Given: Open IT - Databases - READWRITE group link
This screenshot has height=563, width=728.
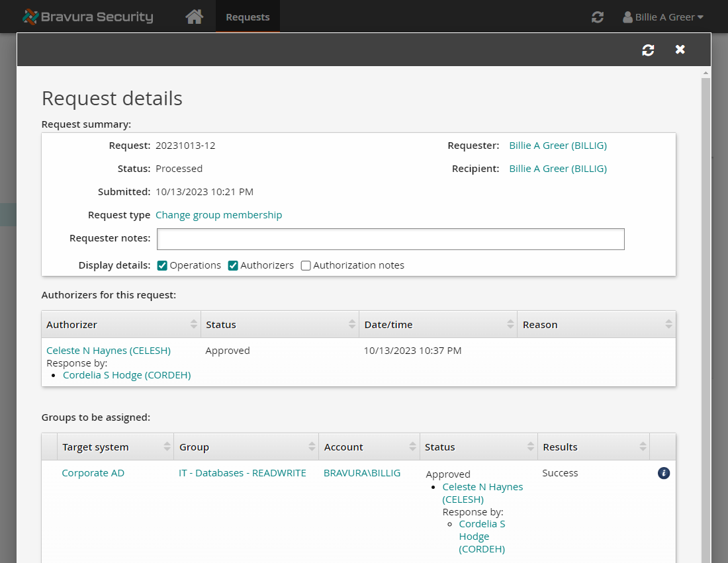Looking at the screenshot, I should [x=242, y=473].
